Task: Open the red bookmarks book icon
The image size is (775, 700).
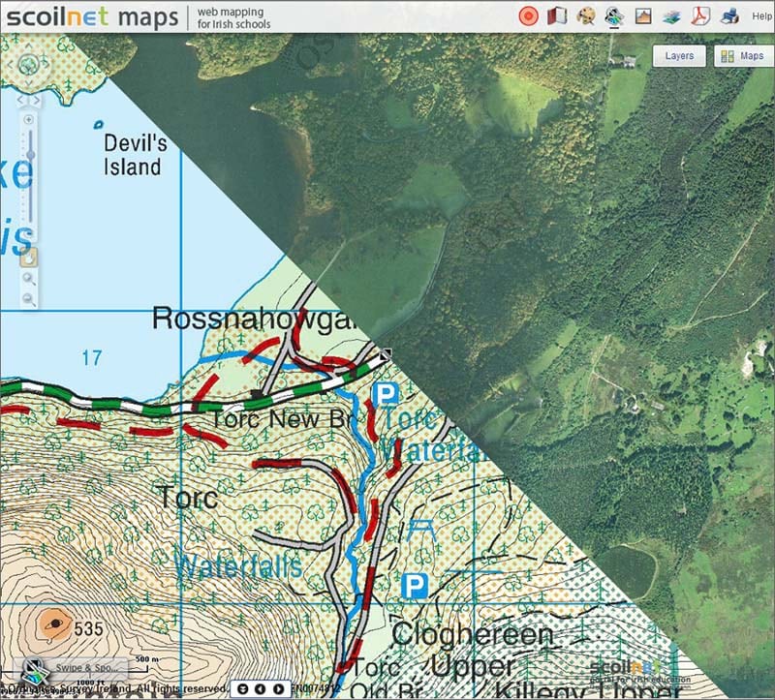Action: pyautogui.click(x=557, y=15)
